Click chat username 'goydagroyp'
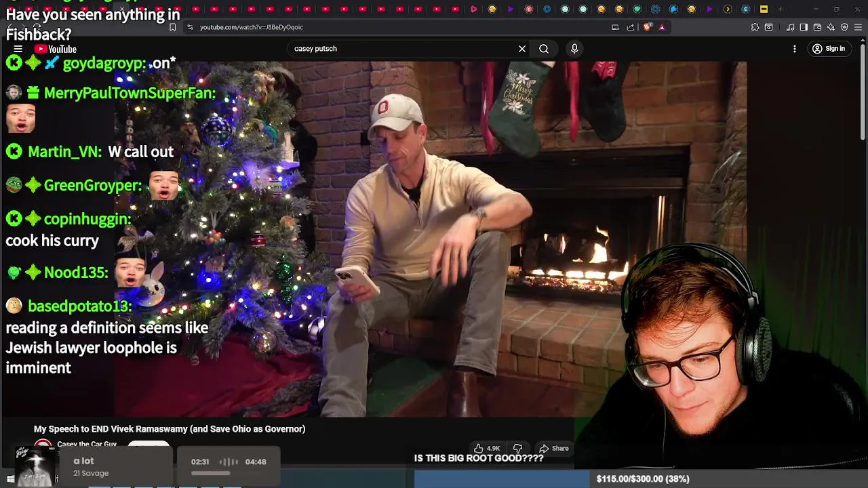Viewport: 868px width, 488px height. click(x=104, y=63)
